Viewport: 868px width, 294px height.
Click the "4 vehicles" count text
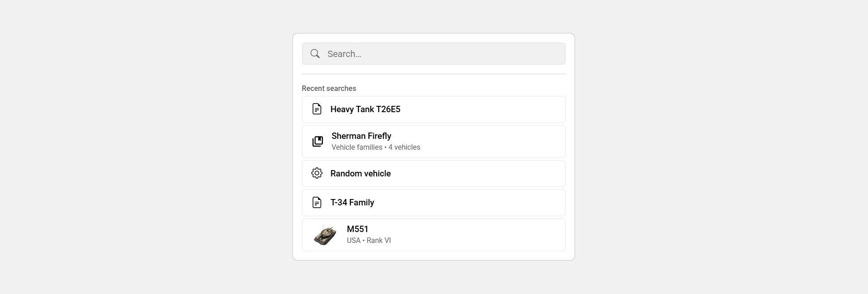(404, 147)
